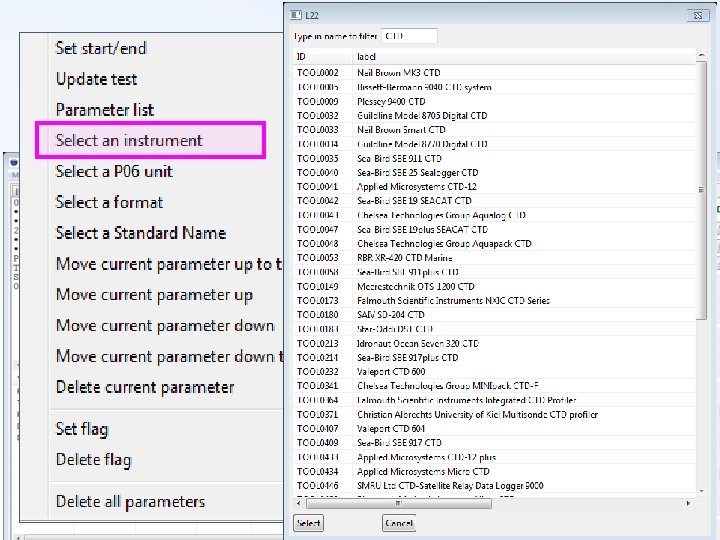The image size is (720, 540).
Task: Click ID cell TOOL0002
Action: tap(318, 73)
